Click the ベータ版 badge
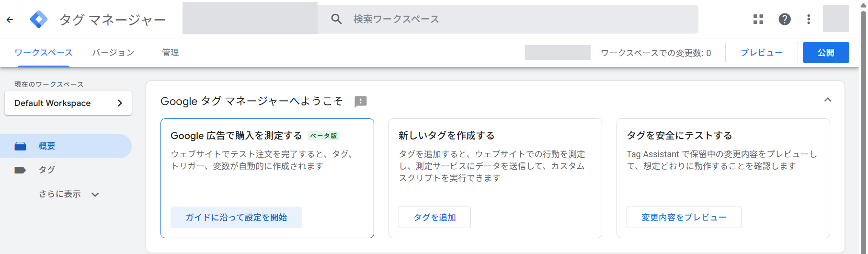The width and height of the screenshot is (868, 254). [x=323, y=136]
